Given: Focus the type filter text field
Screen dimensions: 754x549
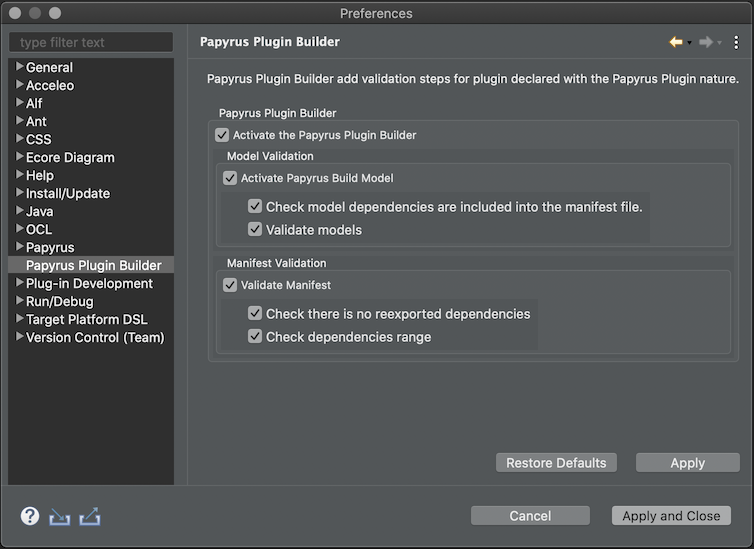Looking at the screenshot, I should click(91, 42).
